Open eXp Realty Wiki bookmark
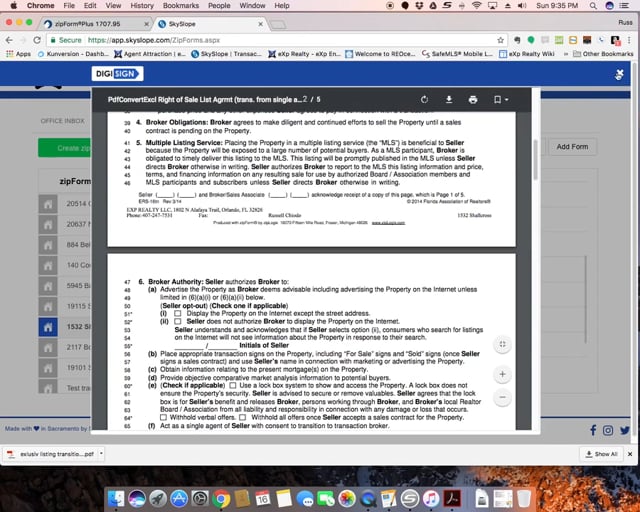 pyautogui.click(x=527, y=53)
